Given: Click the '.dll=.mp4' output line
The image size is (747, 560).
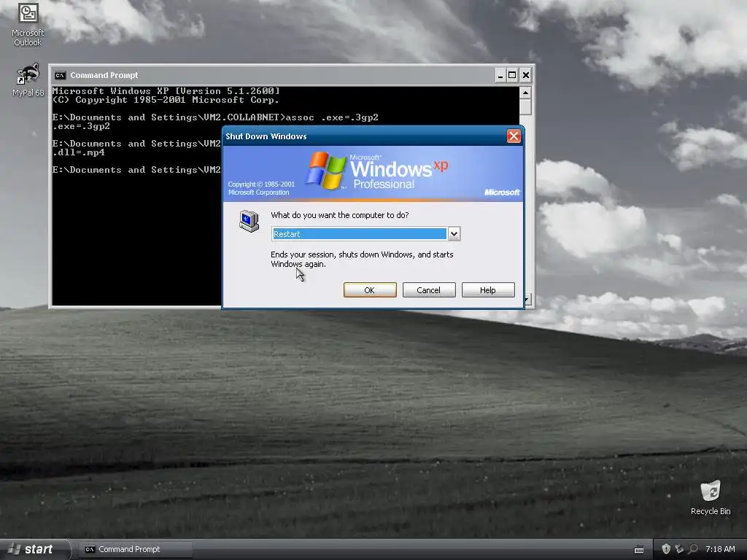Looking at the screenshot, I should 79,152.
